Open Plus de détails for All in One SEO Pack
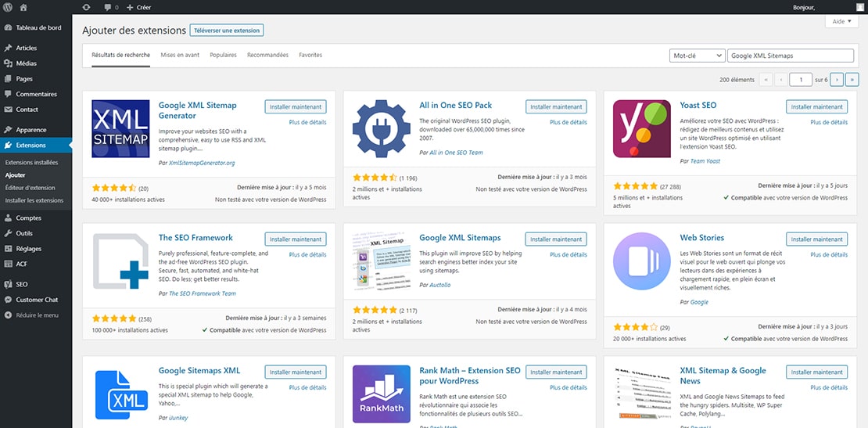The image size is (868, 428). tap(569, 122)
